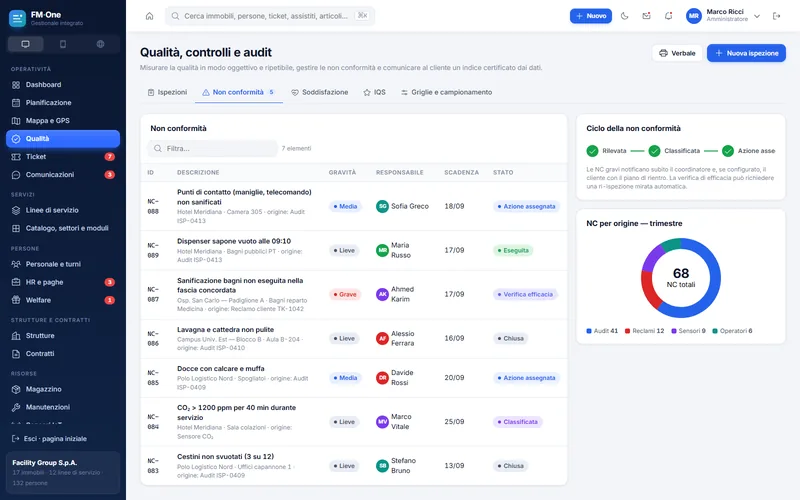The image size is (800, 500).
Task: Click the Verifica efficacia status badge
Action: (x=525, y=294)
